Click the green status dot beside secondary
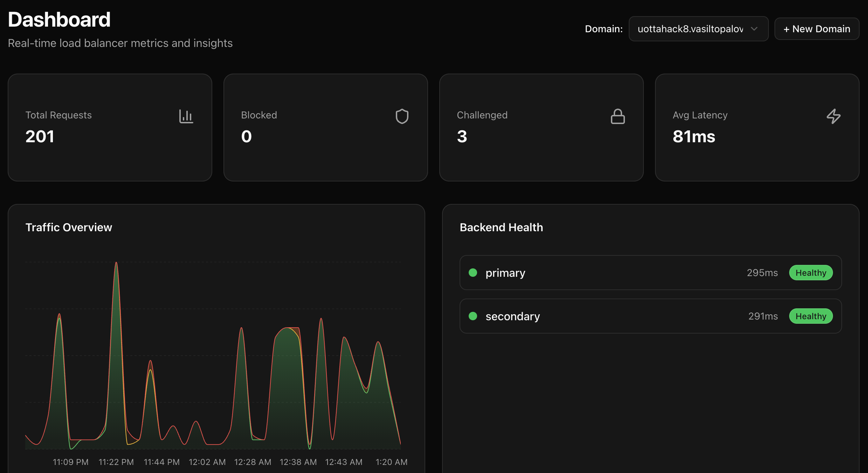The width and height of the screenshot is (868, 473). [x=473, y=316]
